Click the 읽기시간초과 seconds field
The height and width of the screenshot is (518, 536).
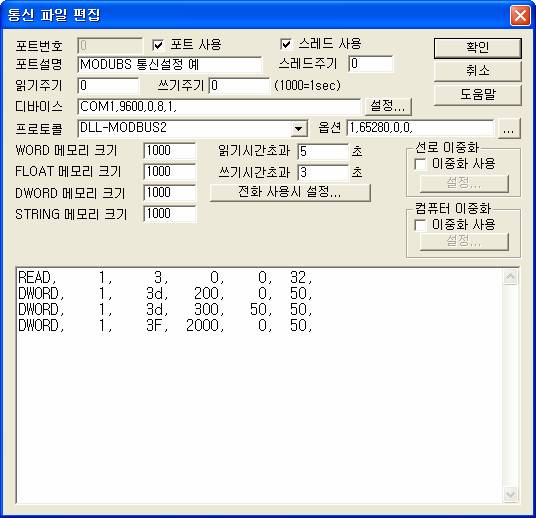[x=323, y=152]
